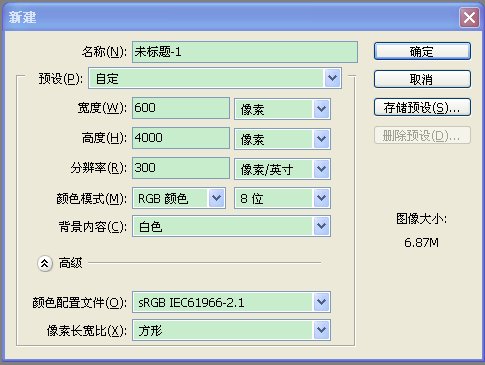485x365 pixels.
Task: Close the 新建 dialog window
Action: pos(469,17)
